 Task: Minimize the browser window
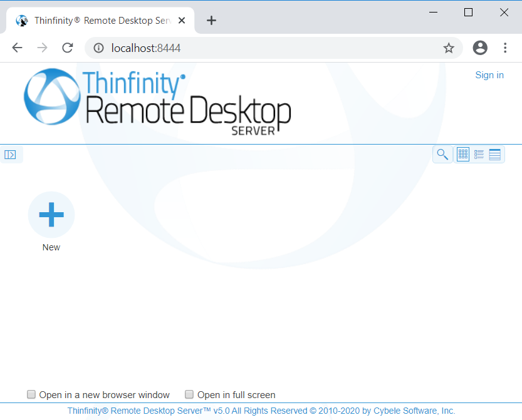(433, 13)
